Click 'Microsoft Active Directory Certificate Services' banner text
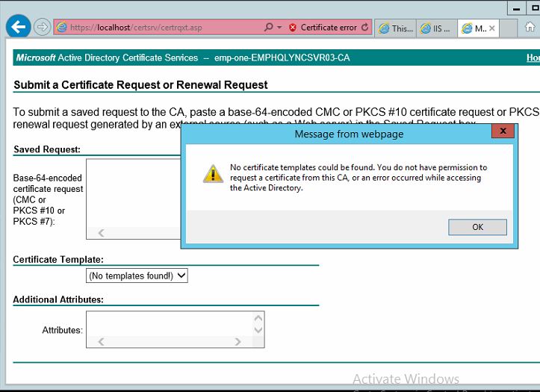 click(107, 57)
